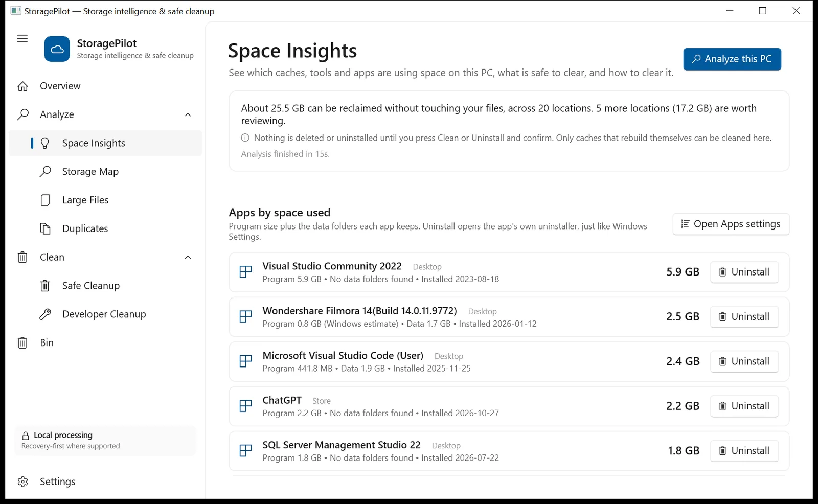Open the Overview page
This screenshot has height=504, width=818.
coord(105,86)
